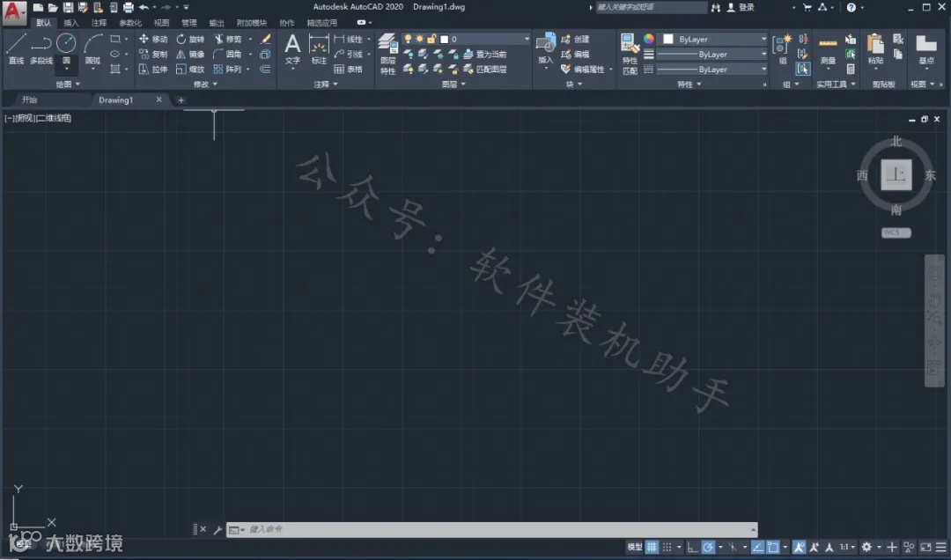Click the Sign In (登录) button
951x560 pixels.
[741, 7]
